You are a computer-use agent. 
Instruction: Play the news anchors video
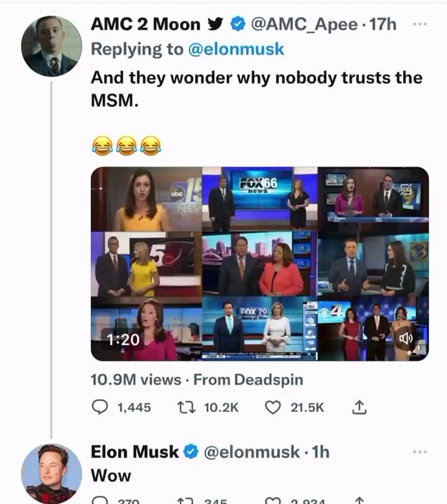pos(260,264)
